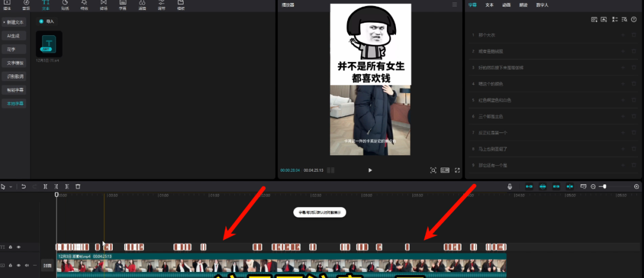Click the help question-mark icon in subtitle panel
Viewport: 644px width, 278px height.
[x=634, y=19]
